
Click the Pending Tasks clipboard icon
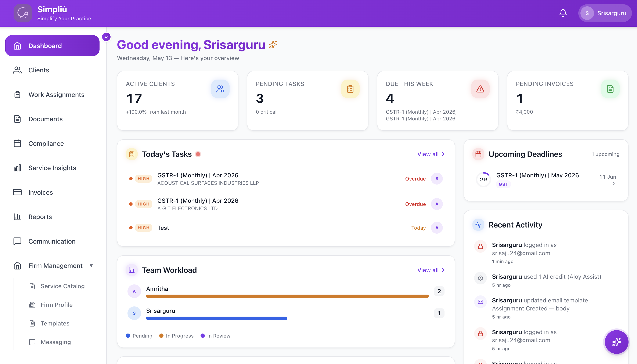tap(350, 89)
